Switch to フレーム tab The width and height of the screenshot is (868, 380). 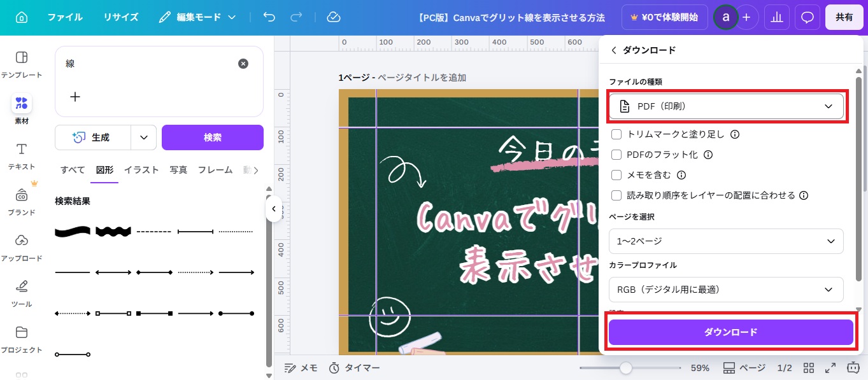pos(215,170)
